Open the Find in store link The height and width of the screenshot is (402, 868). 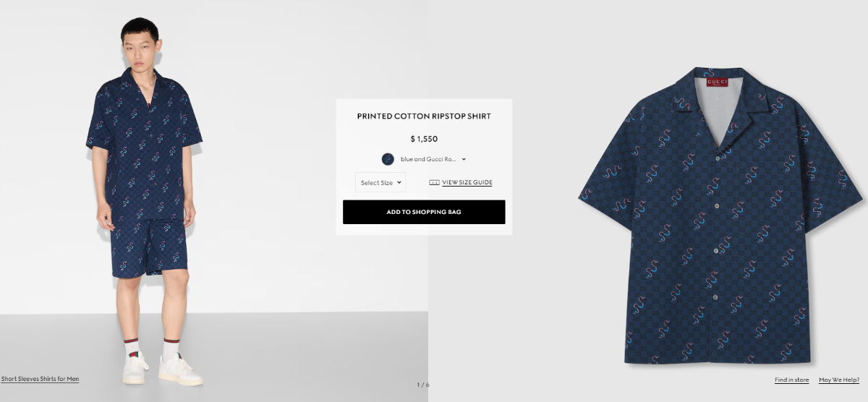click(x=791, y=380)
